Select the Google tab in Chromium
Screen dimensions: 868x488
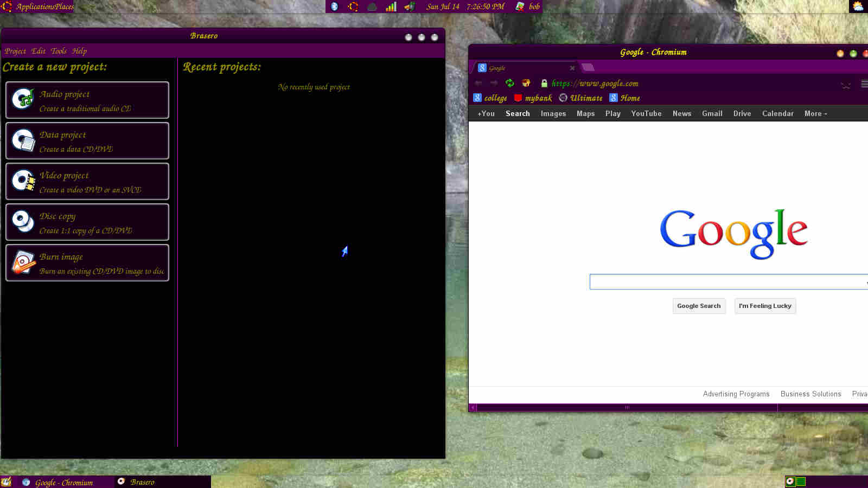tap(525, 68)
